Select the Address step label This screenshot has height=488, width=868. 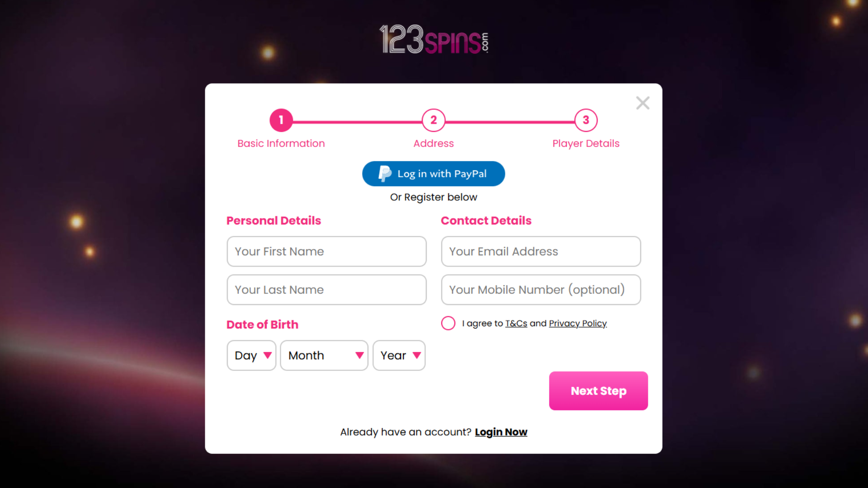434,144
